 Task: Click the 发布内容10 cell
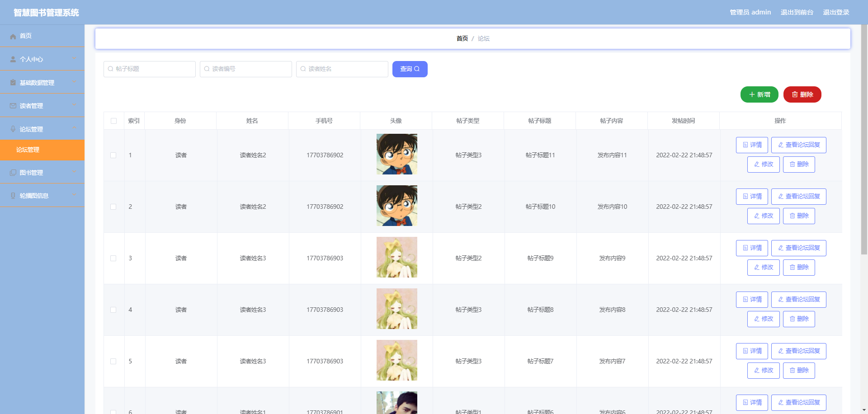612,207
